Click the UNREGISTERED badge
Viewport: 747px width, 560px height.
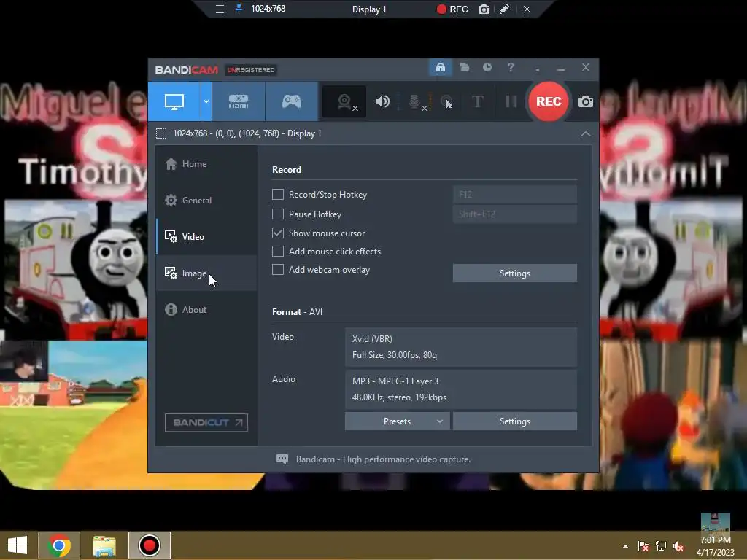(x=251, y=70)
